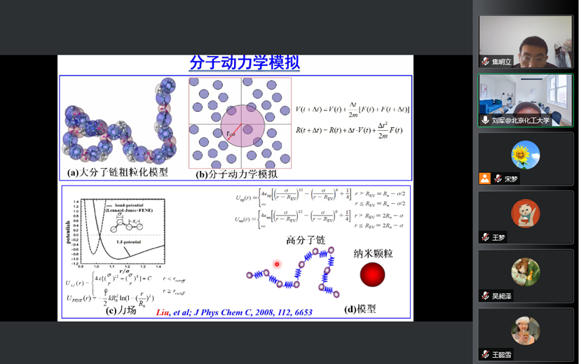
Task: Click the orange host badge next to 宋梦
Action: point(485,178)
